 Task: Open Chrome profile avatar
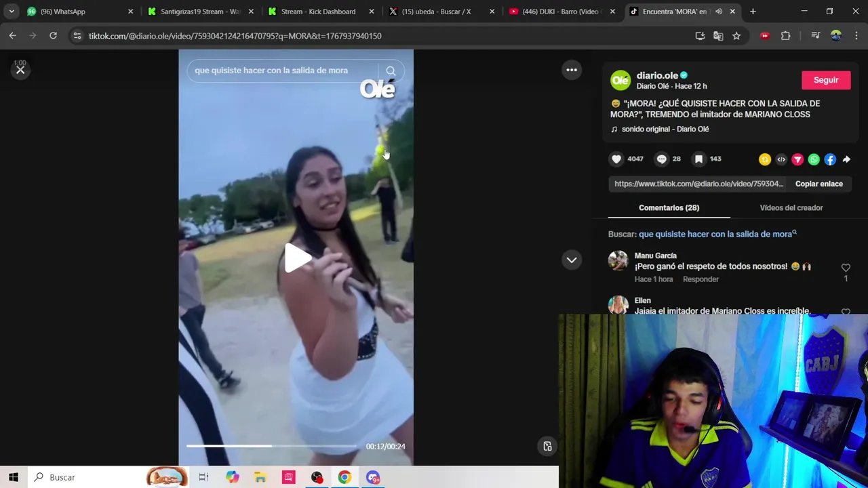pyautogui.click(x=835, y=36)
